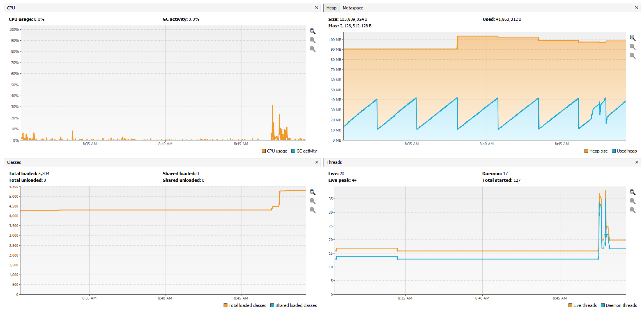Click Classes chart scale-to-fit magnifier icon
The height and width of the screenshot is (311, 644).
312,192
